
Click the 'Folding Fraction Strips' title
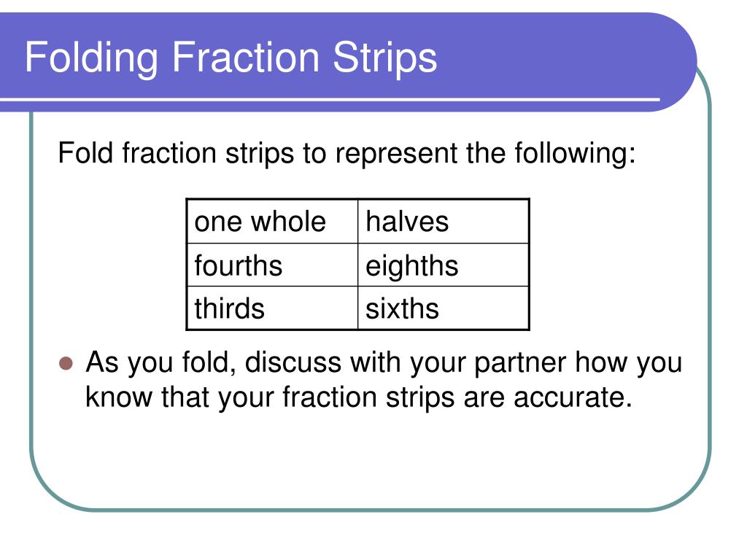pos(231,58)
